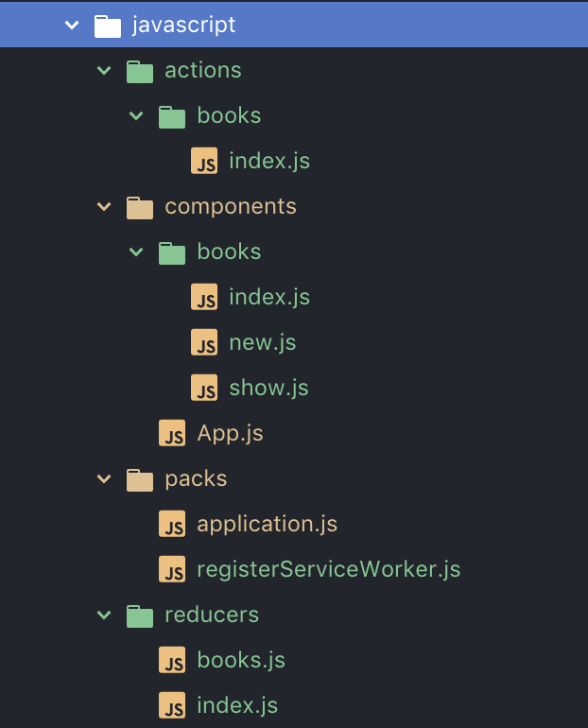The image size is (588, 728).
Task: Collapse books folder chevron under components
Action: [136, 252]
